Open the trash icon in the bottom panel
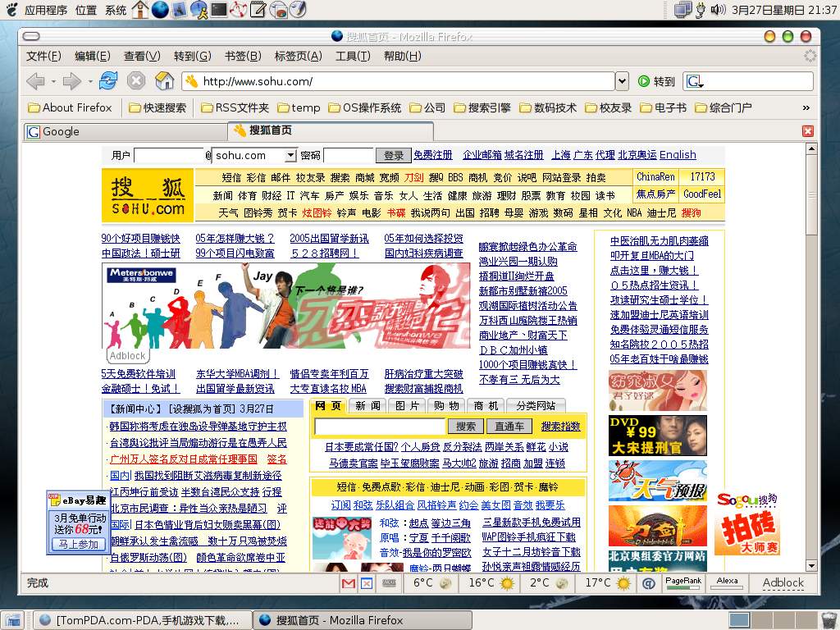The height and width of the screenshot is (630, 840). coord(829,620)
